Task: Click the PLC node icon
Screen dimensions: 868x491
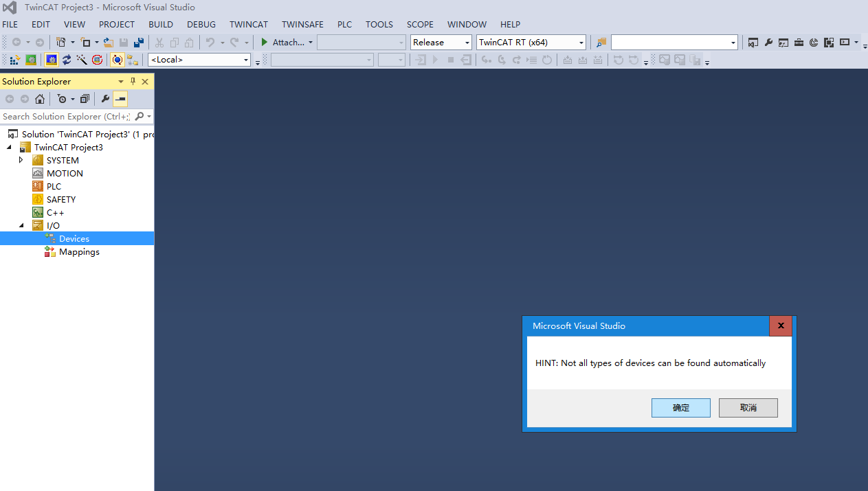Action: click(x=38, y=186)
